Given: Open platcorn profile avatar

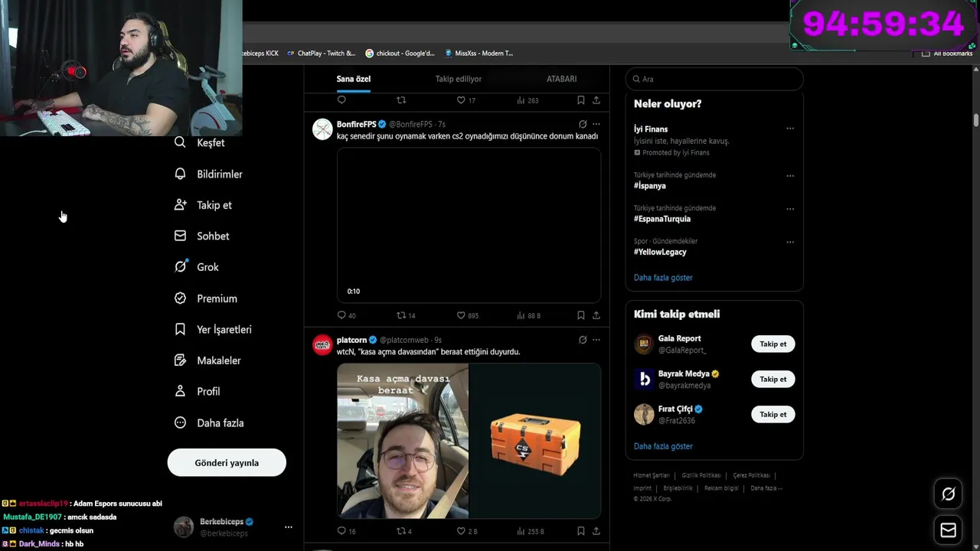Looking at the screenshot, I should pos(323,344).
